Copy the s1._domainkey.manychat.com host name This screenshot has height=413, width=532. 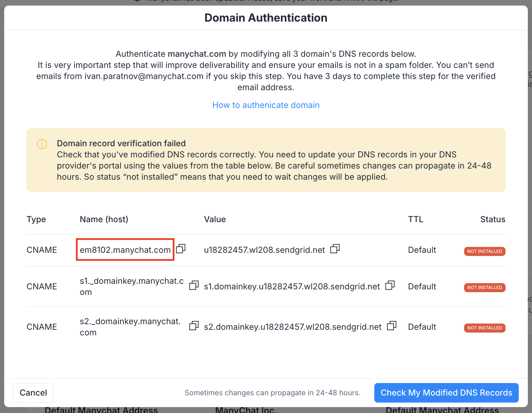click(194, 285)
